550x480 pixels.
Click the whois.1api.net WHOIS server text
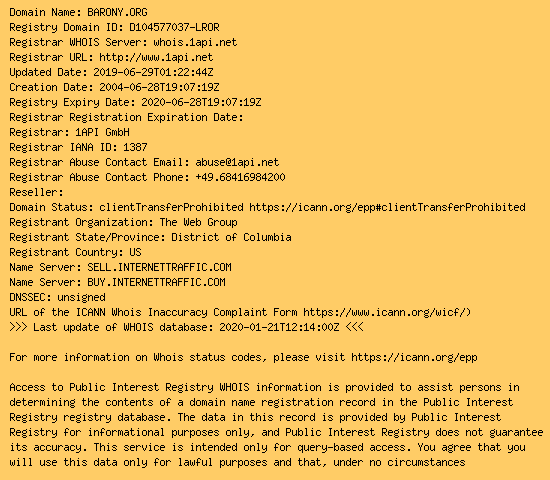tap(195, 42)
